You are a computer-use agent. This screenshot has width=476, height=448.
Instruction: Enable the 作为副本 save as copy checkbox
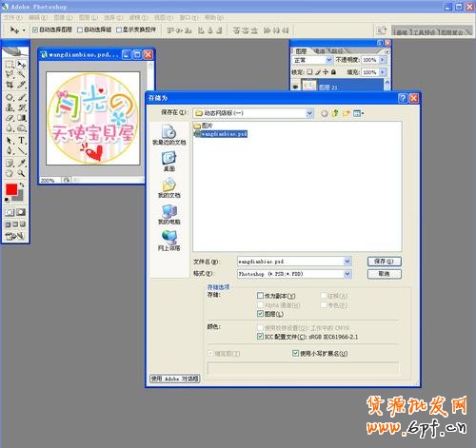[x=260, y=296]
